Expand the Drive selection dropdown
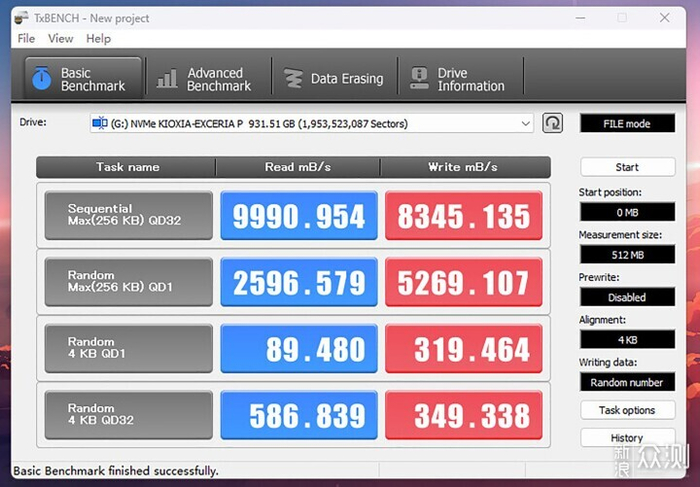The height and width of the screenshot is (487, 700). pos(525,123)
